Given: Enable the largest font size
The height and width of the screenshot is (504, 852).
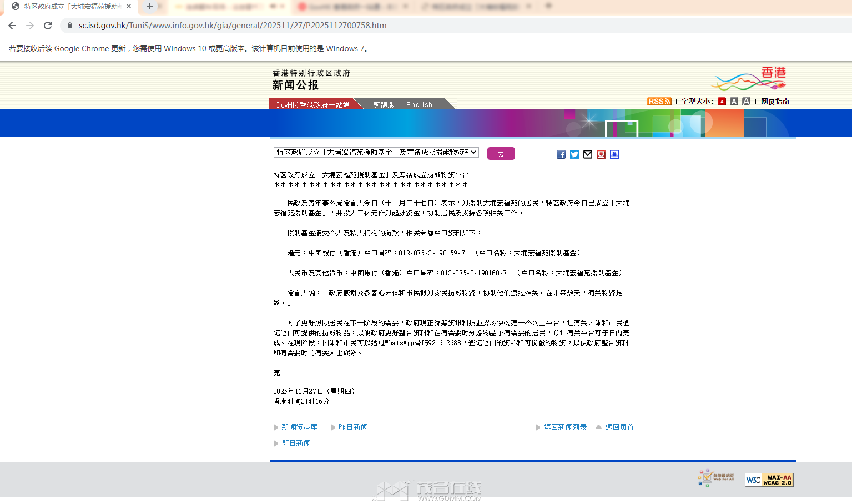Looking at the screenshot, I should click(x=747, y=101).
